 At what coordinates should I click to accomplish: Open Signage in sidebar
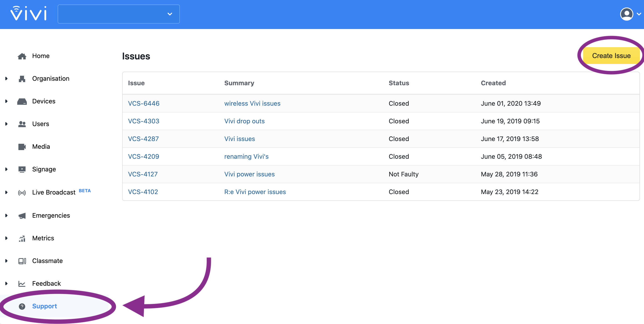[x=44, y=169]
